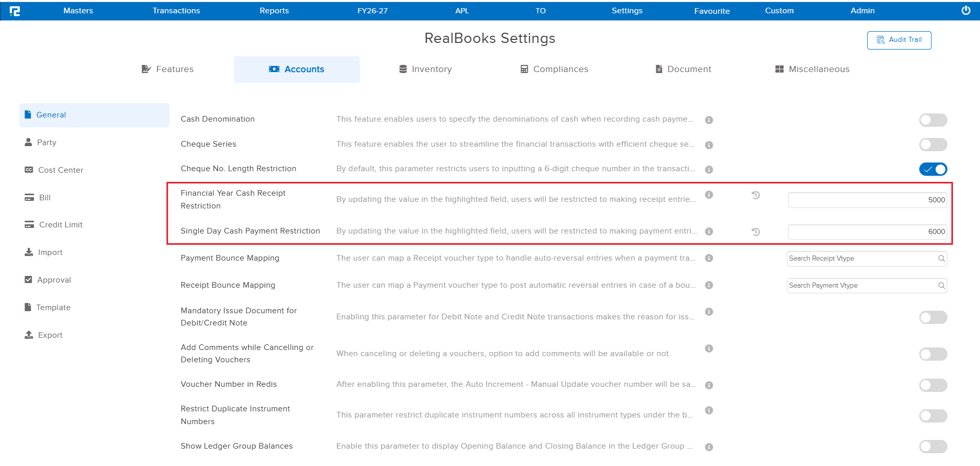Open the Masters menu
Image resolution: width=980 pixels, height=466 pixels.
[x=78, y=11]
